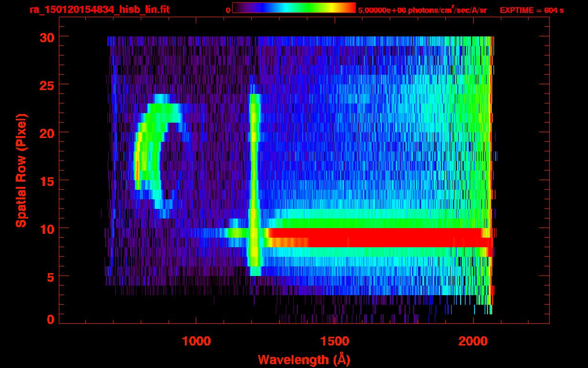Click the x-axis tick label 1500

coord(335,341)
